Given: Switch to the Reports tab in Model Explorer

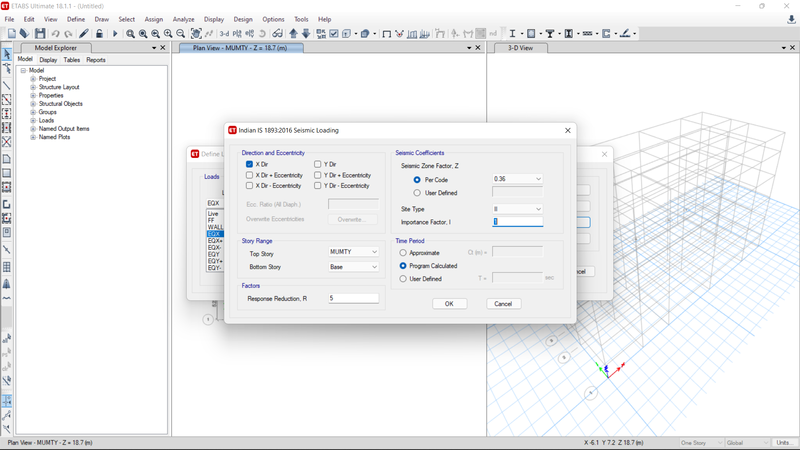Looking at the screenshot, I should coord(96,60).
